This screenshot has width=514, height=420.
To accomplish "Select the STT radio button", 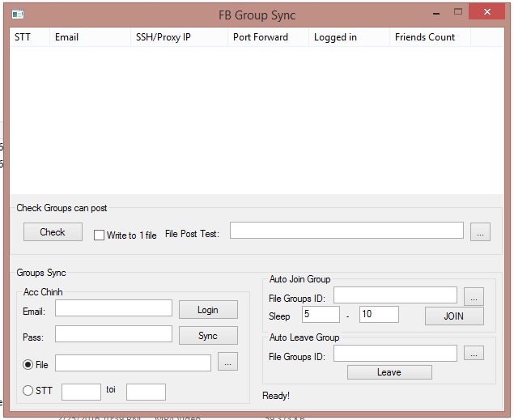I will [28, 391].
